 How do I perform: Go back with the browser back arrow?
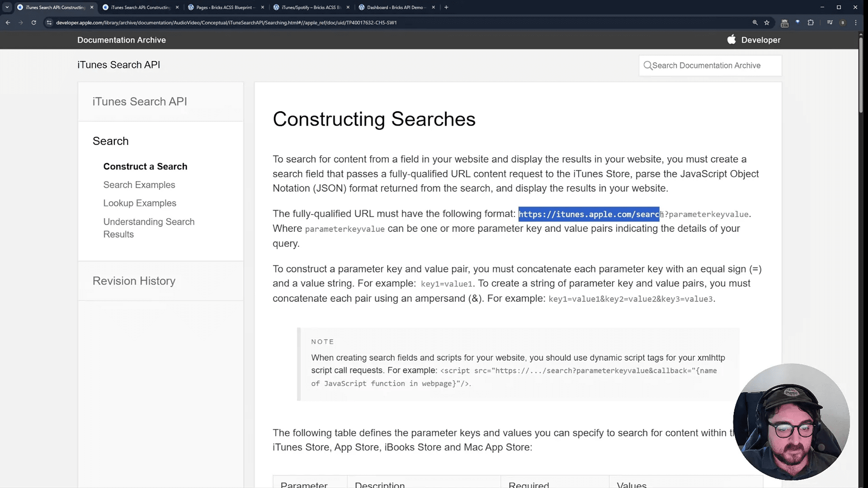pyautogui.click(x=8, y=23)
